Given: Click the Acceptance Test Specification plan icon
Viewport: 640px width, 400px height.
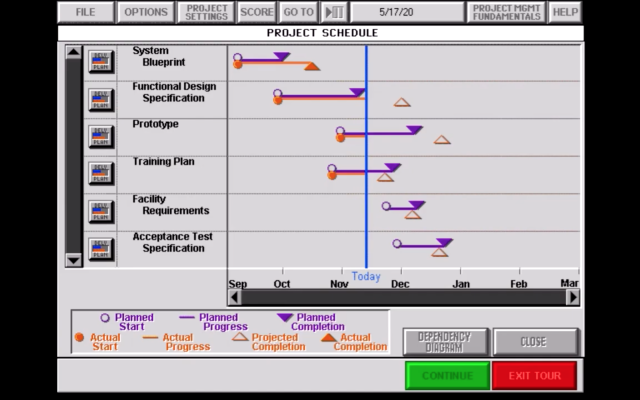Looking at the screenshot, I should [x=100, y=247].
